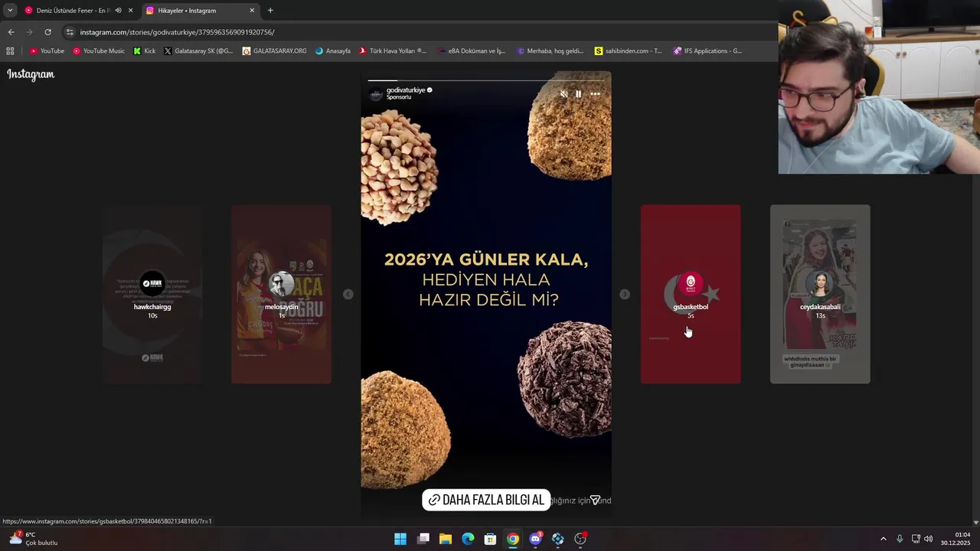Click the Instagram logo to go home
Image resolution: width=980 pixels, height=551 pixels.
coord(31,74)
